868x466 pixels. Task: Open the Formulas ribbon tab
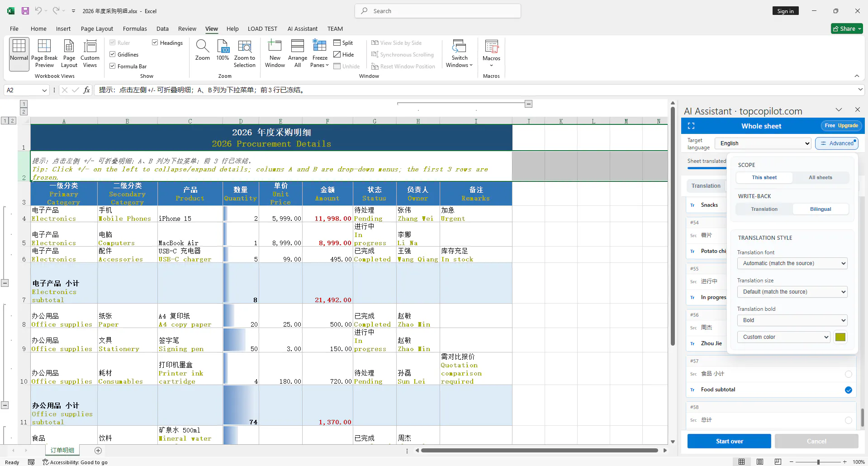135,29
